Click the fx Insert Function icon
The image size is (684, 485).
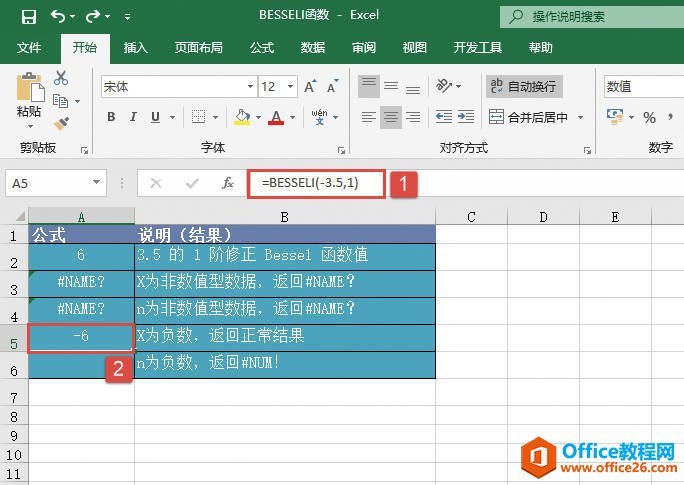(228, 183)
